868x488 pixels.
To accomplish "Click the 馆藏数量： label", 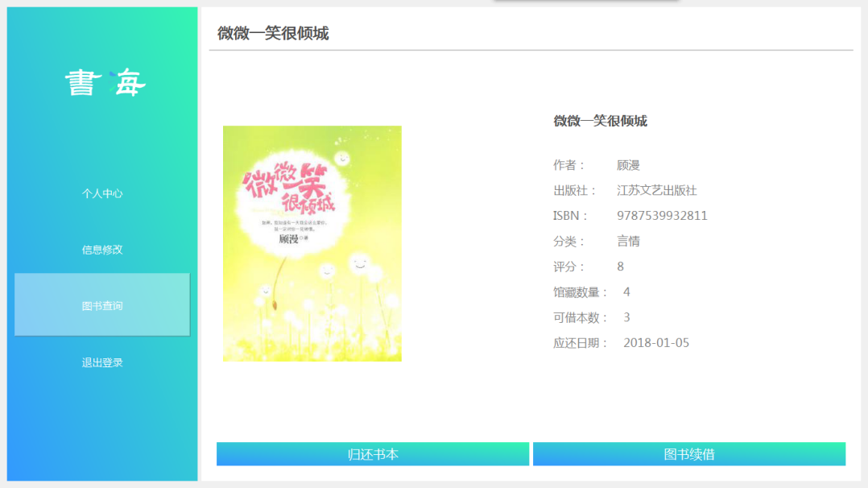I will (581, 292).
